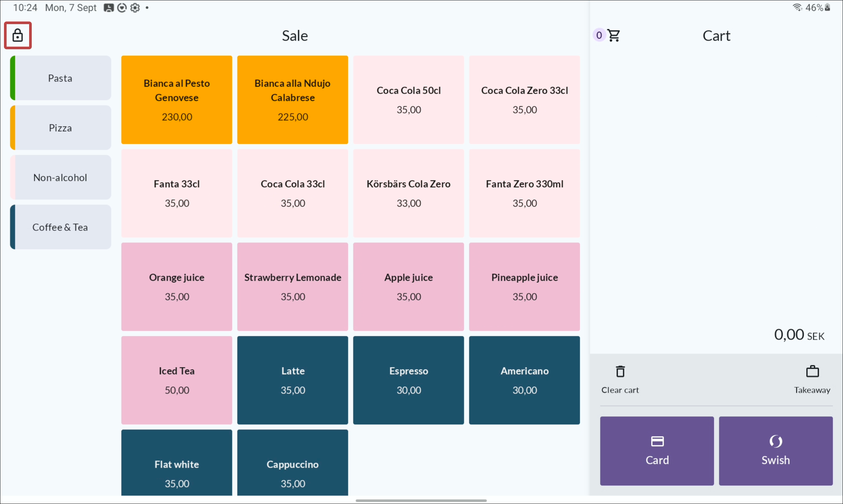Select the Pasta category
Image resolution: width=843 pixels, height=504 pixels.
[x=61, y=78]
